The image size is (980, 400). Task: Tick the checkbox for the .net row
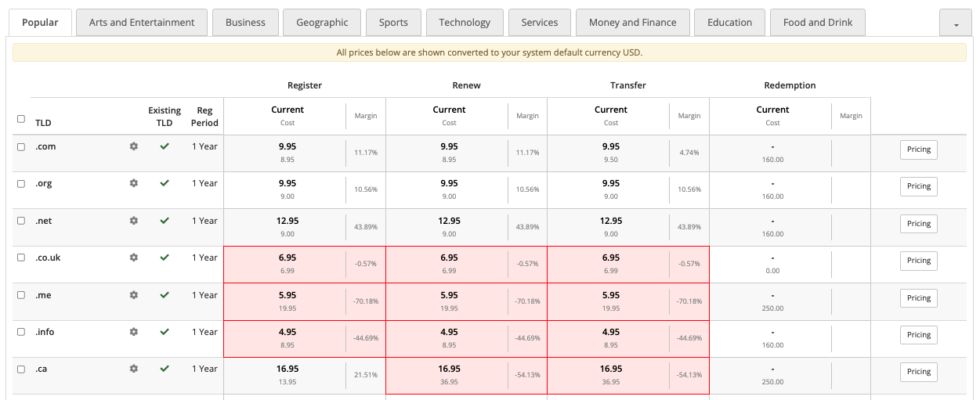[21, 221]
